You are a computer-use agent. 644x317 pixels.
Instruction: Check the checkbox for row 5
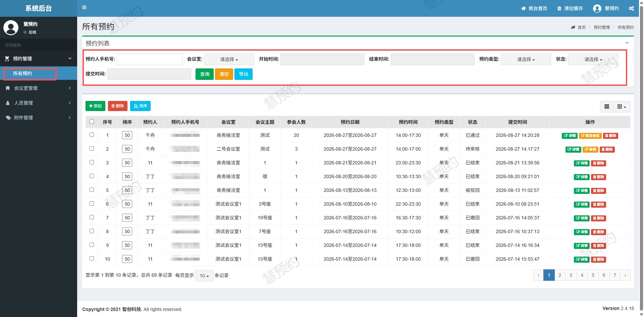[x=92, y=190]
